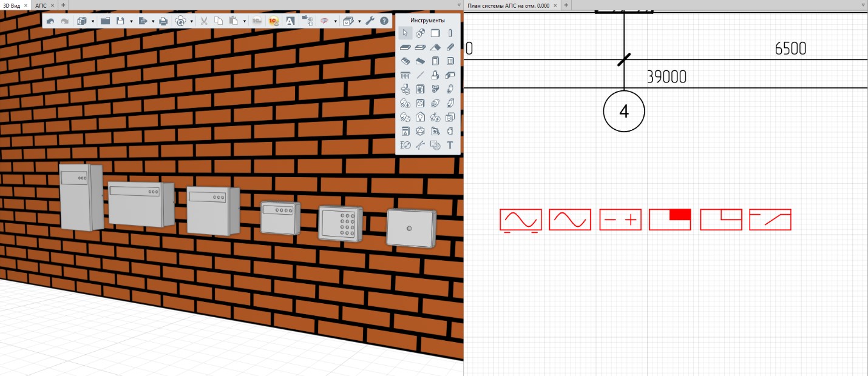
Task: Select the Wall tool in Инструменты
Action: (435, 33)
